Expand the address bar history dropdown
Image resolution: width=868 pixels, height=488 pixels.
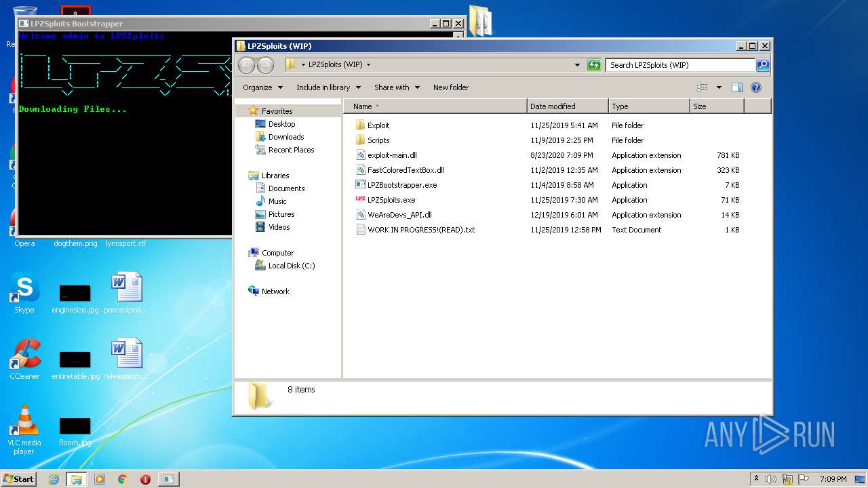pos(577,65)
